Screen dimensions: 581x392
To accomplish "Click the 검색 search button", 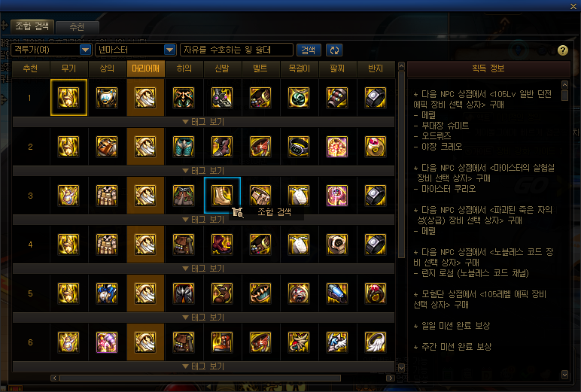I will point(309,50).
